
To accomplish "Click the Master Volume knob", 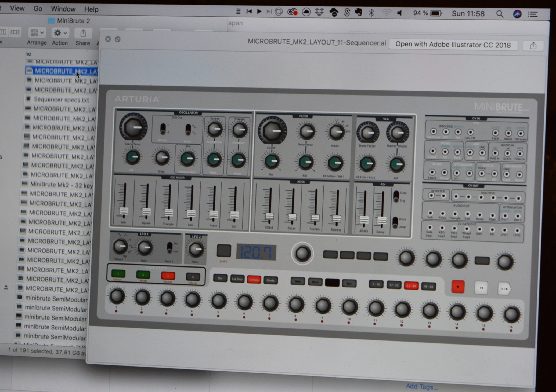I will click(397, 132).
